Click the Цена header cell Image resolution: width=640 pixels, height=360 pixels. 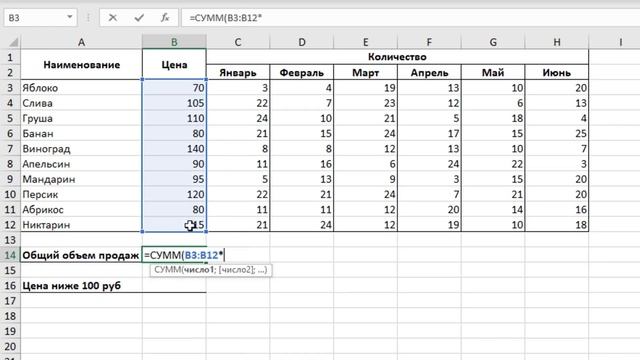coord(174,64)
